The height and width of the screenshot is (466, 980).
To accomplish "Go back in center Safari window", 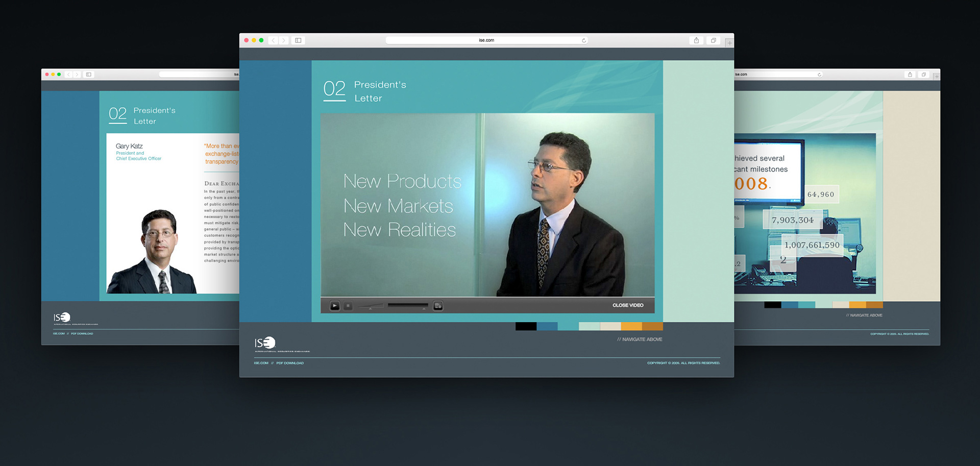I will pos(274,40).
